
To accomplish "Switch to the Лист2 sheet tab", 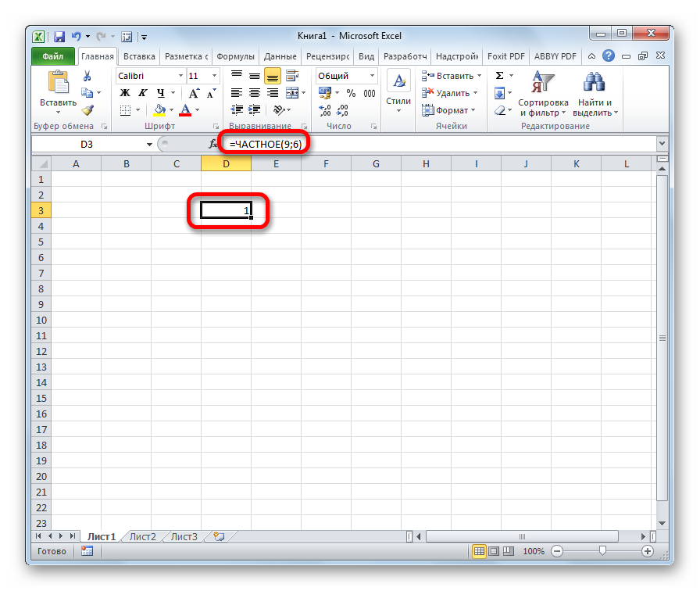I will point(142,537).
